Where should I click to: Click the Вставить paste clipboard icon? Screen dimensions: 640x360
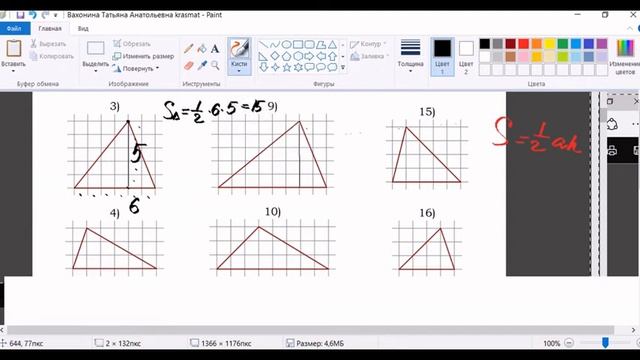coord(13,49)
